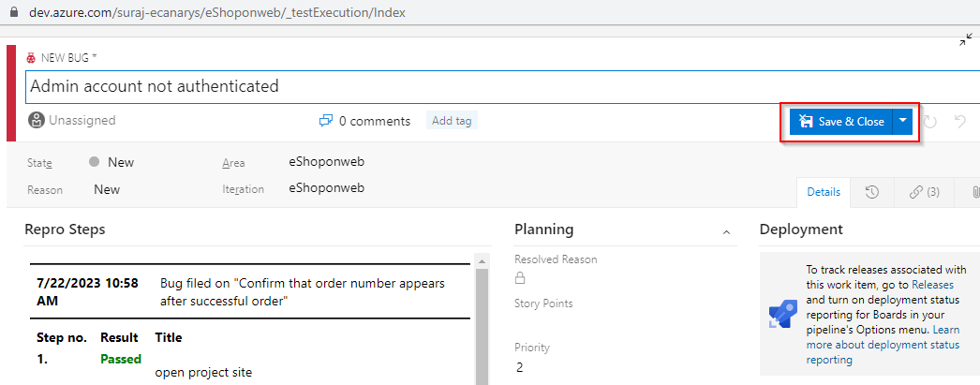Collapse the Planning section chevron

tap(726, 232)
